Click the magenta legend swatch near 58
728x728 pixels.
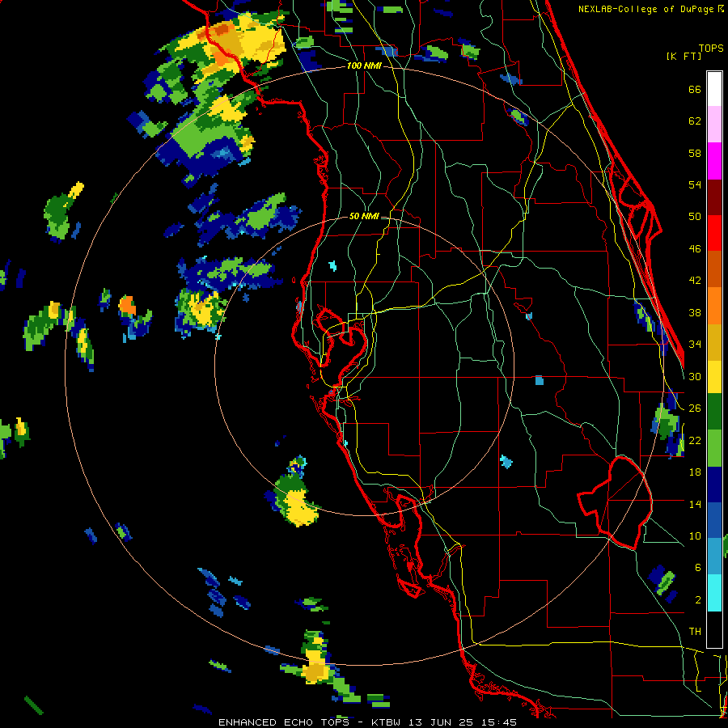[x=714, y=161]
